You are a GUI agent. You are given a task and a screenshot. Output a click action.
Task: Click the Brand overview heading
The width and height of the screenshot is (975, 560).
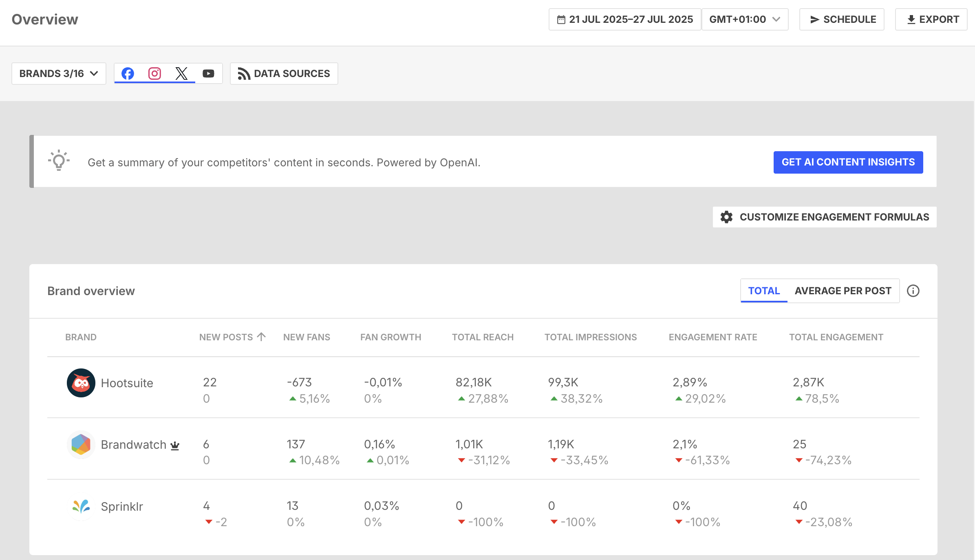click(91, 291)
